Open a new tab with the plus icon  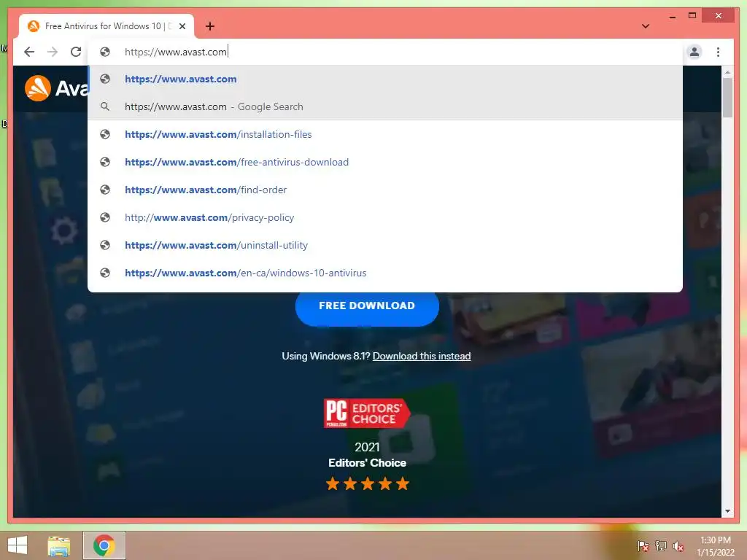(x=209, y=26)
